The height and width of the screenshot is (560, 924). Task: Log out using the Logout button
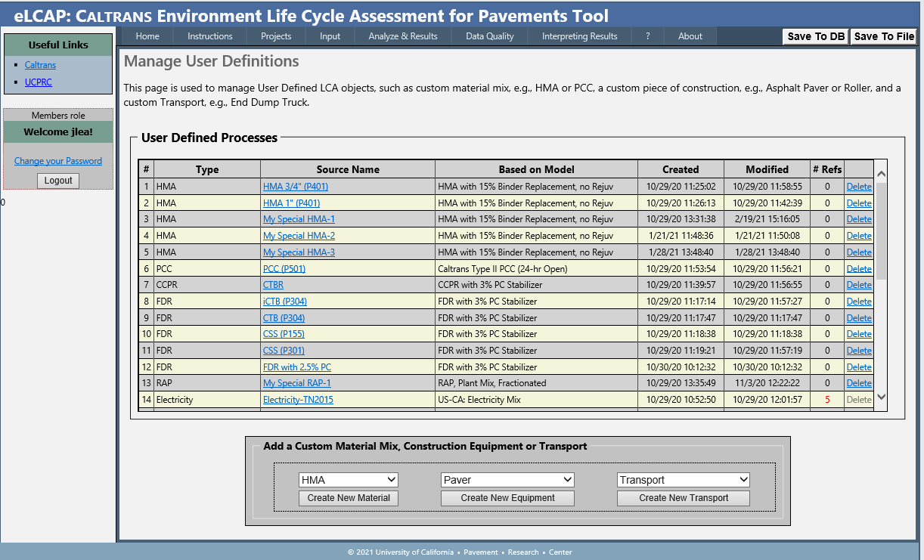click(58, 181)
